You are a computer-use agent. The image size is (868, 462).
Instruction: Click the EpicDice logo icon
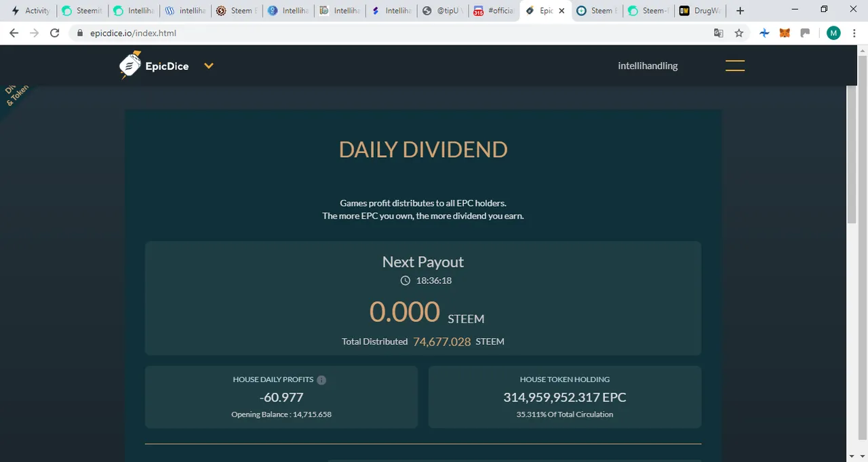click(130, 65)
